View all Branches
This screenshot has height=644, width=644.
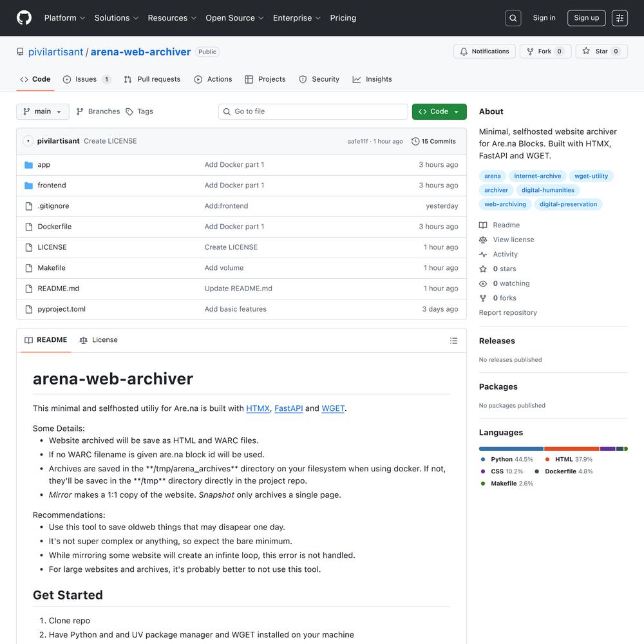(x=98, y=111)
